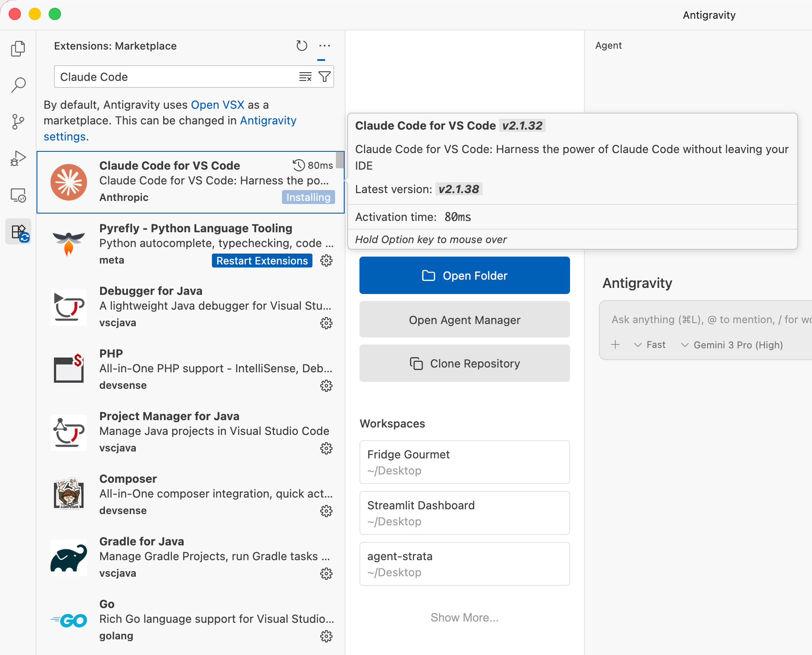Screen dimensions: 812x655
Task: Click the macOS green fullscreen button
Action: [55, 14]
